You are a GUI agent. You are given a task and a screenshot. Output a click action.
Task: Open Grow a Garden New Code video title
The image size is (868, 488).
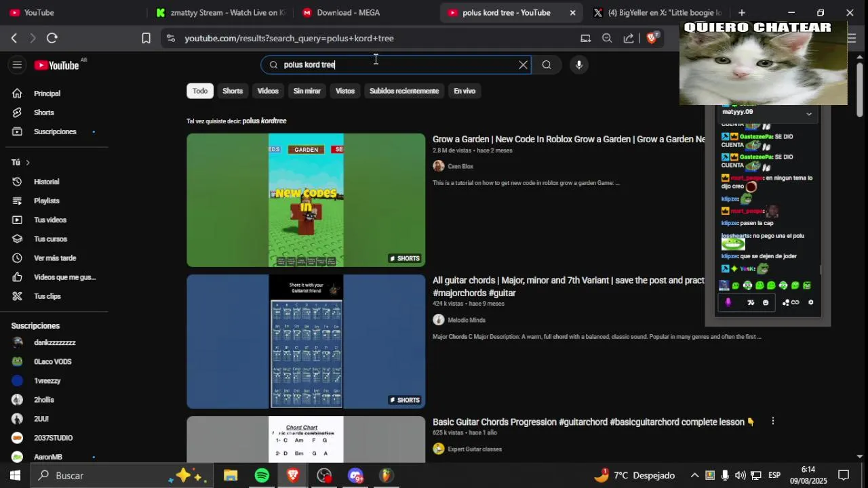point(569,139)
